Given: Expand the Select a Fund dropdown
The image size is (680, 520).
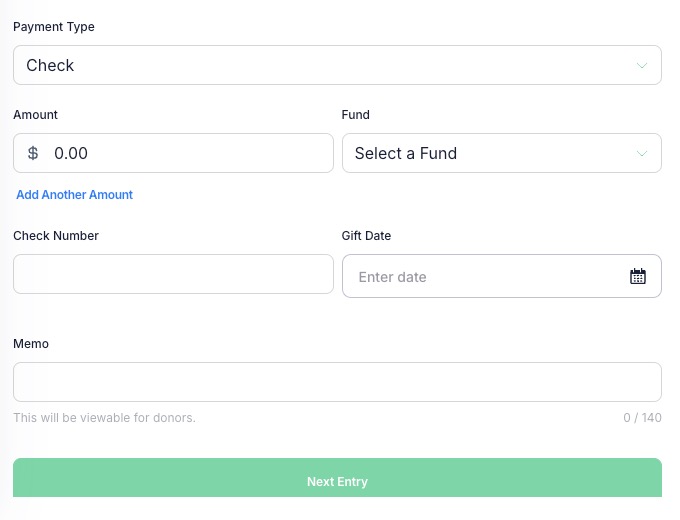Looking at the screenshot, I should 502,153.
